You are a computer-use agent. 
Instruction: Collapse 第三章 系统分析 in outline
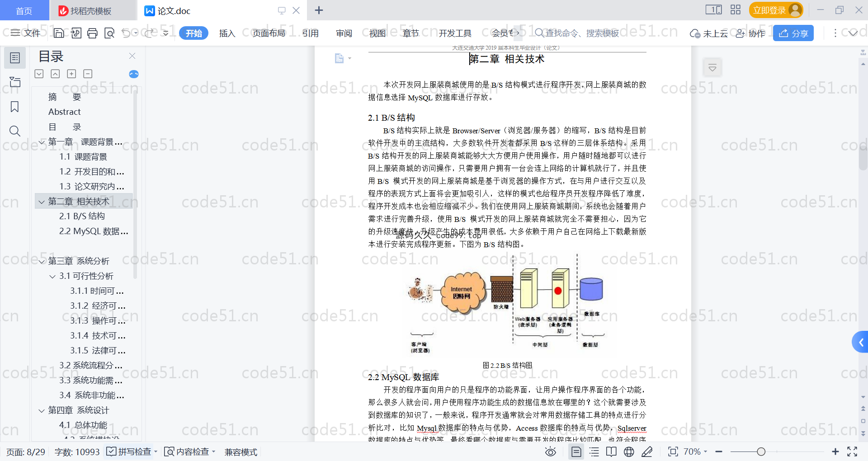[42, 262]
